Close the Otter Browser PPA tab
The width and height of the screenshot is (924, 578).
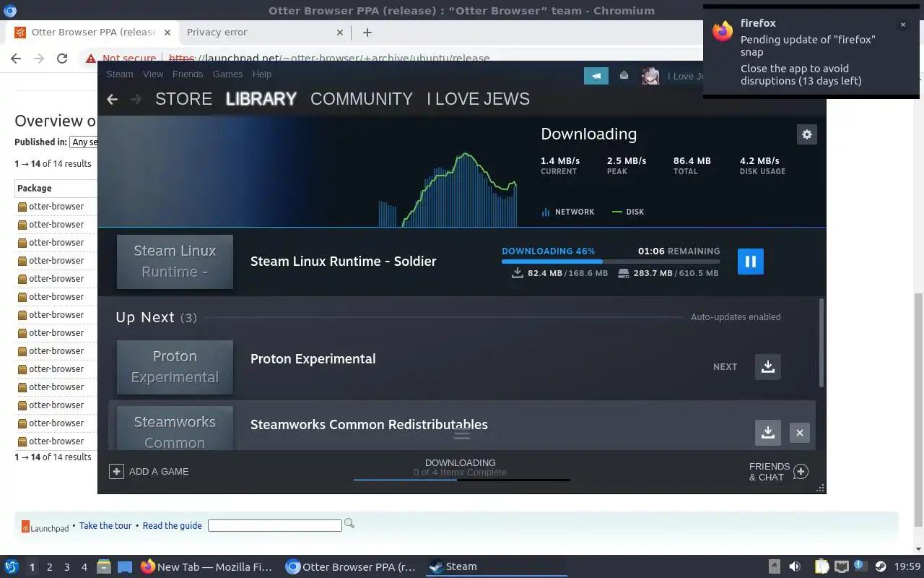point(167,32)
